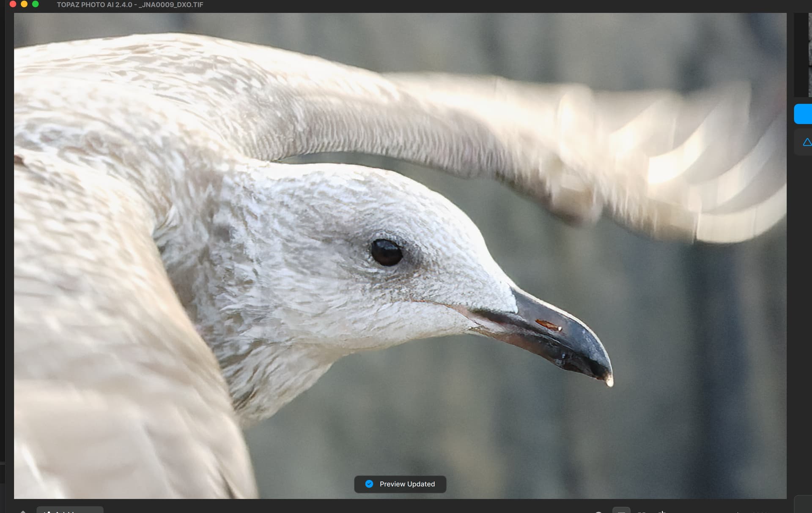812x513 pixels.
Task: Click the blue button in right panel
Action: [803, 114]
